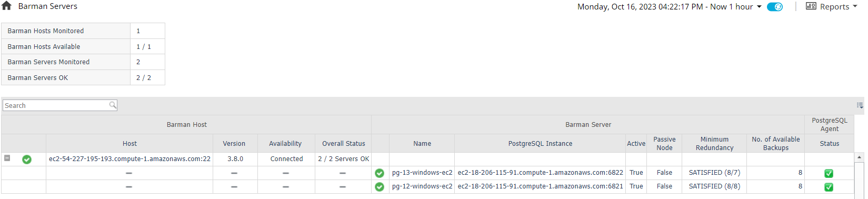Click the table scrollbar up arrow
Viewport: 868px width, 199px height.
coord(860,157)
